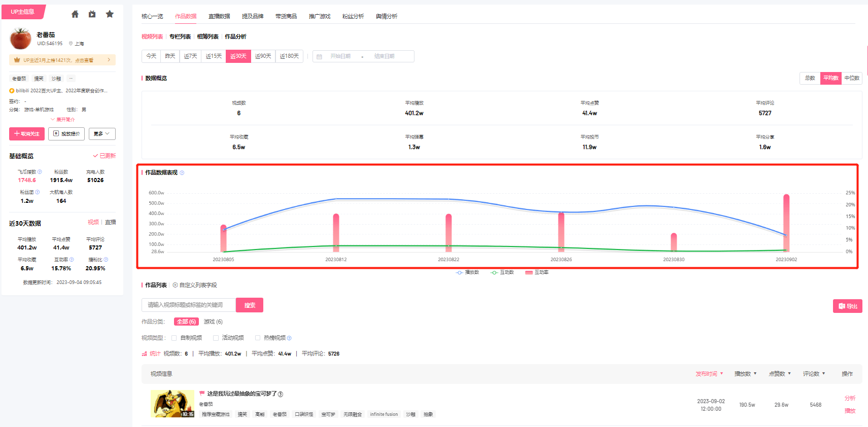The width and height of the screenshot is (868, 427).
Task: Switch to 相簿列表 sub-tab
Action: click(208, 37)
